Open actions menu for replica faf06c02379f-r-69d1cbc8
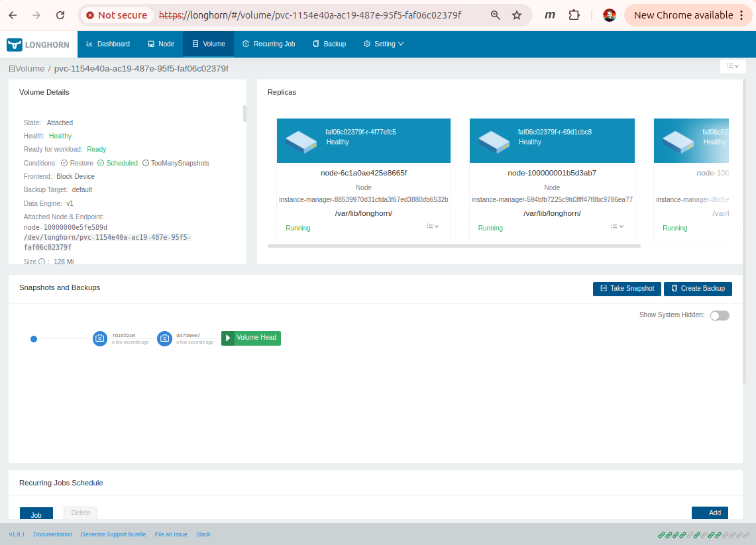The image size is (756, 545). pyautogui.click(x=617, y=226)
